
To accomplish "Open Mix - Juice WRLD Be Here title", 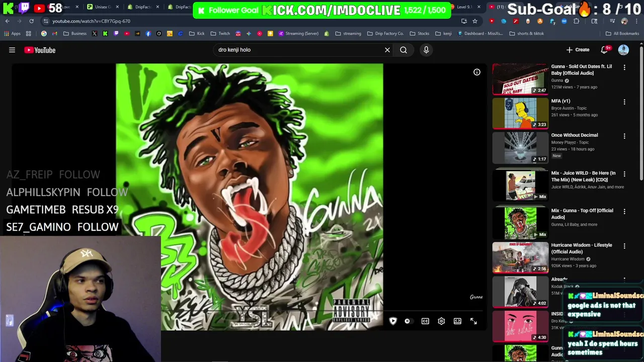I will [x=583, y=176].
